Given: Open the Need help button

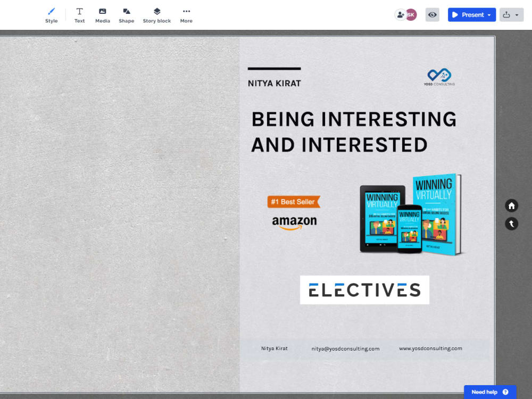Looking at the screenshot, I should click(490, 392).
